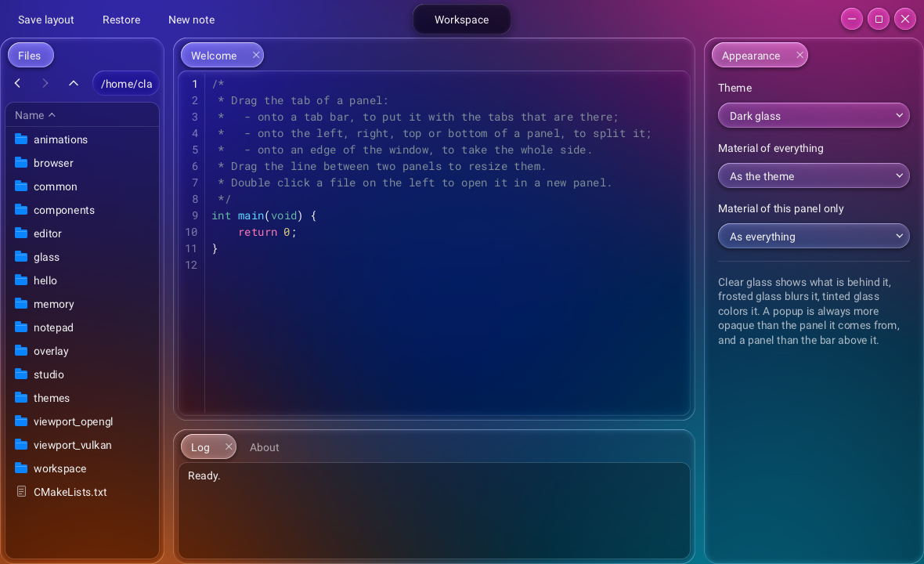Select the studio folder name
Image resolution: width=924 pixels, height=564 pixels.
pos(49,374)
